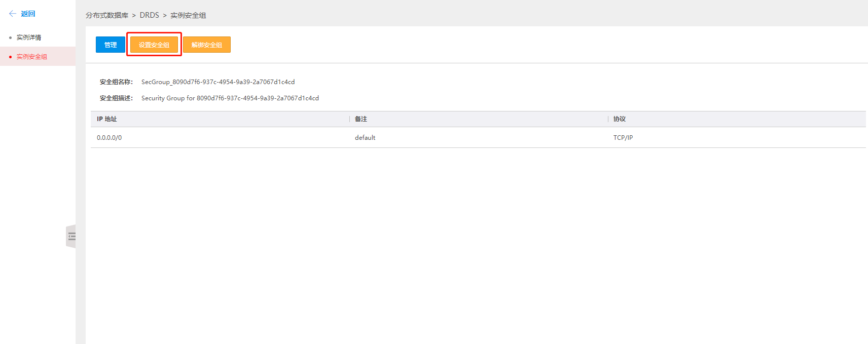Click the IP 地址 column header

pyautogui.click(x=107, y=119)
